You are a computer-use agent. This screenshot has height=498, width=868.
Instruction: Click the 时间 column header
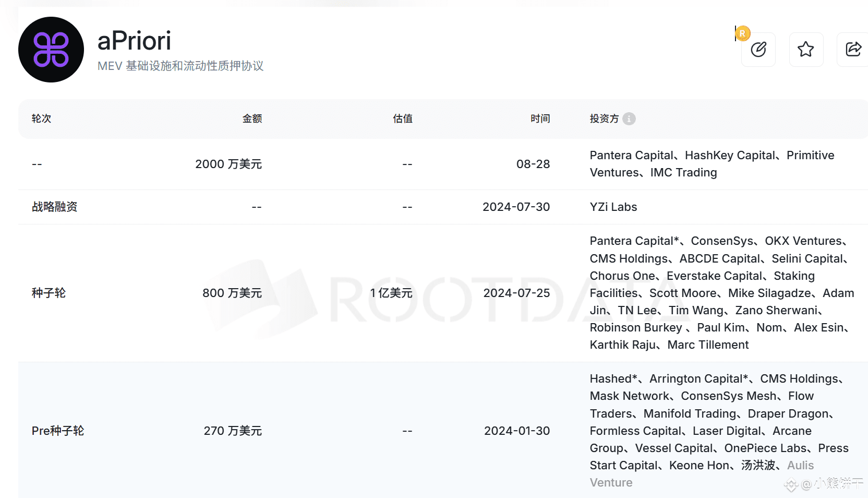(540, 118)
